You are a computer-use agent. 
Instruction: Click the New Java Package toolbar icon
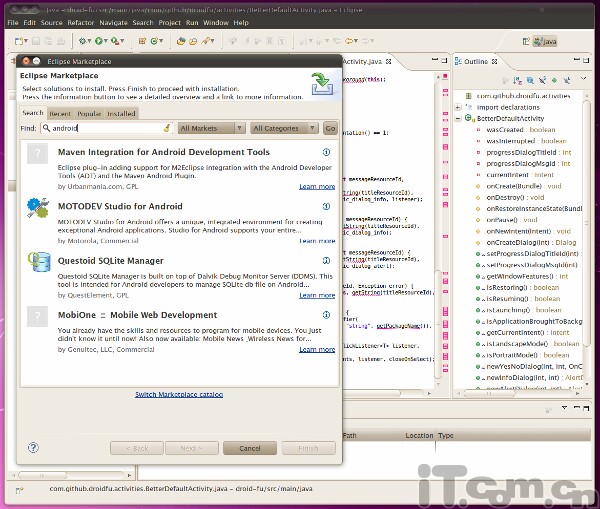pyautogui.click(x=142, y=41)
